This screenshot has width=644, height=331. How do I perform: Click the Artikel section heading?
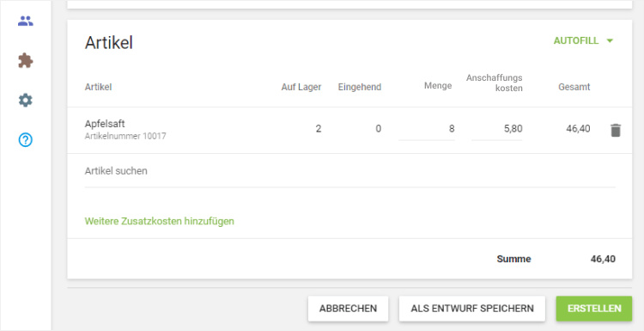point(109,43)
